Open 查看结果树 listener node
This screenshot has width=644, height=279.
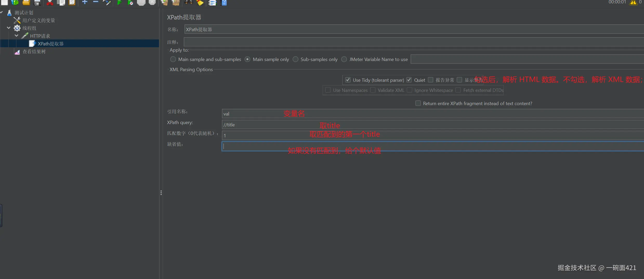[x=34, y=51]
